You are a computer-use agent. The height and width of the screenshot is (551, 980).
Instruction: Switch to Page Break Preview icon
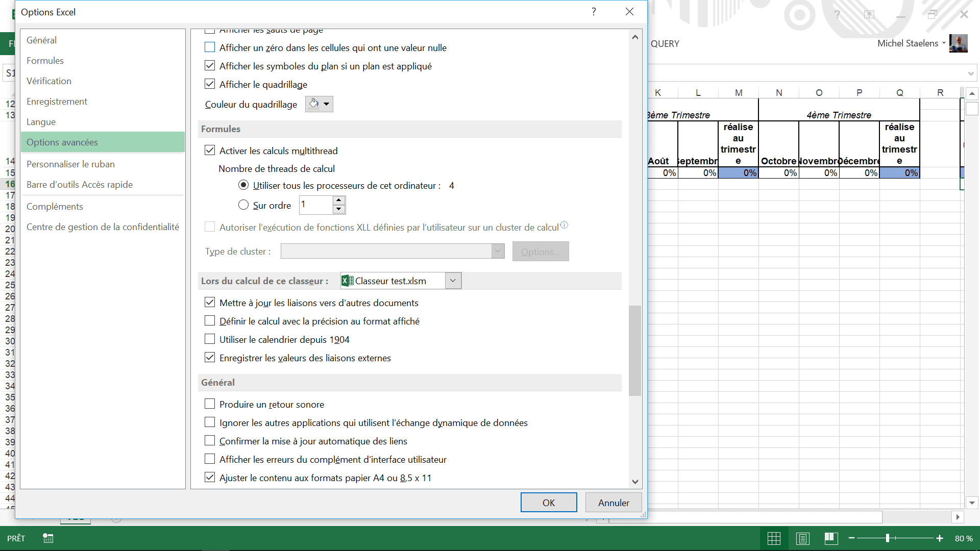pyautogui.click(x=831, y=538)
